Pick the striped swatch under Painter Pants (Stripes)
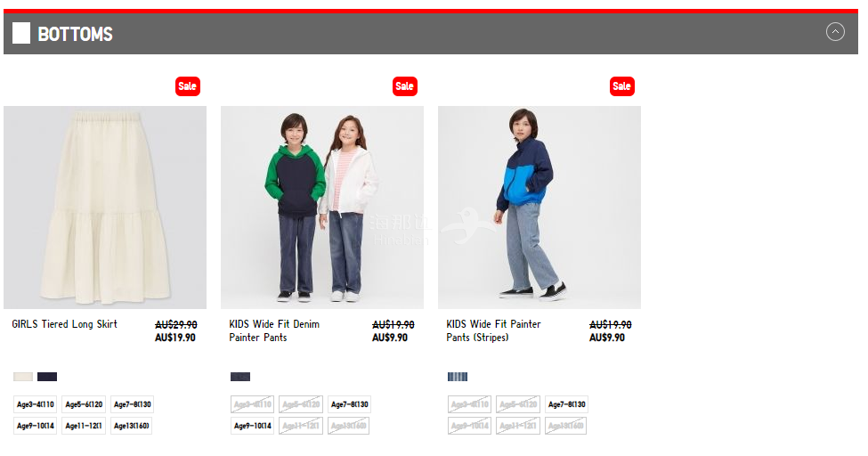Screen dimensions: 868x456 coord(458,377)
